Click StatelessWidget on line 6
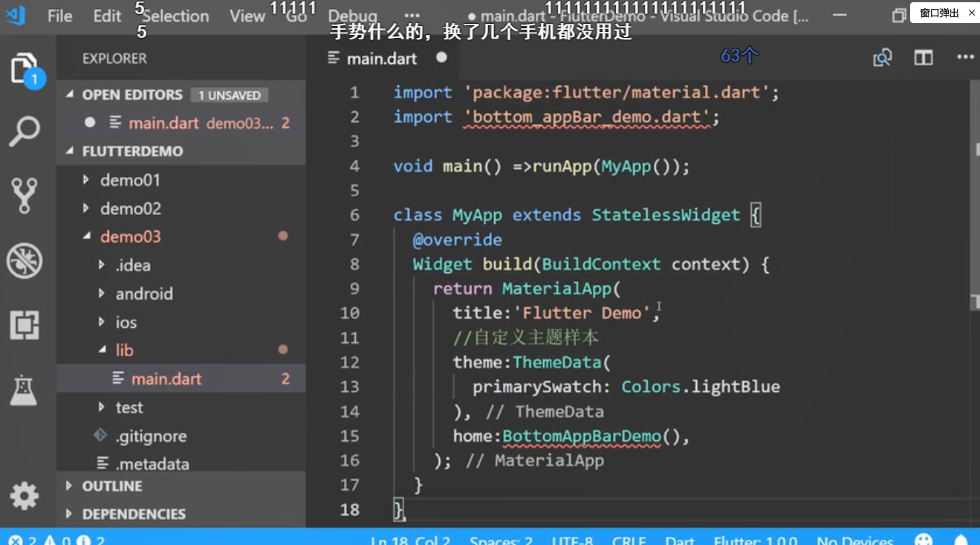 pyautogui.click(x=666, y=215)
